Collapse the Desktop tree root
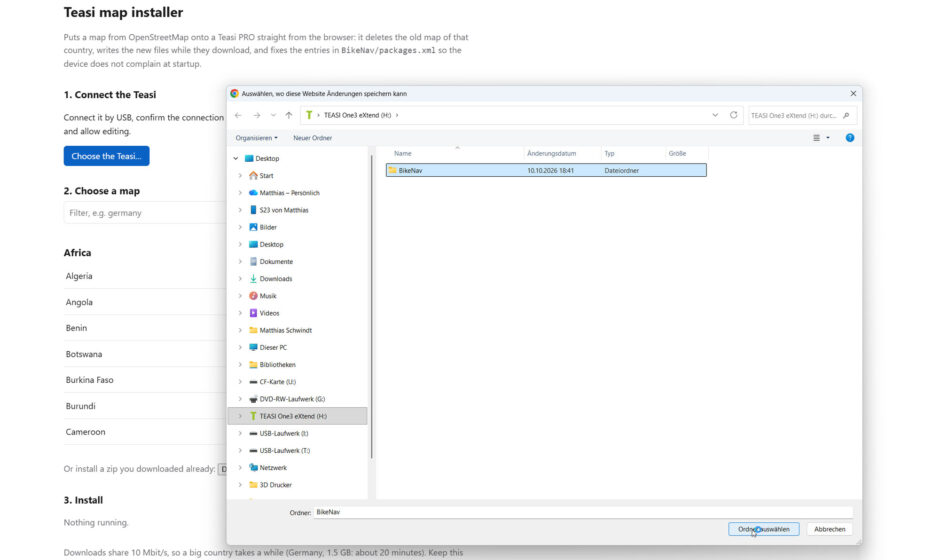 (236, 159)
